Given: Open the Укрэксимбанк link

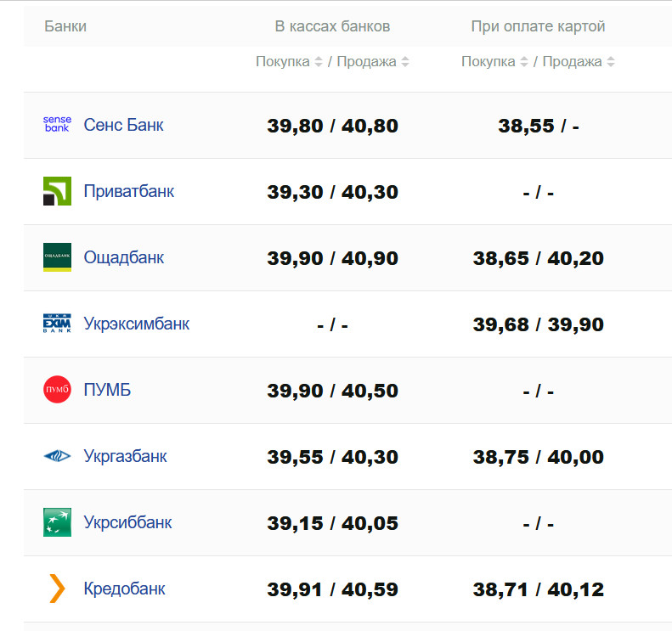Looking at the screenshot, I should 136,324.
